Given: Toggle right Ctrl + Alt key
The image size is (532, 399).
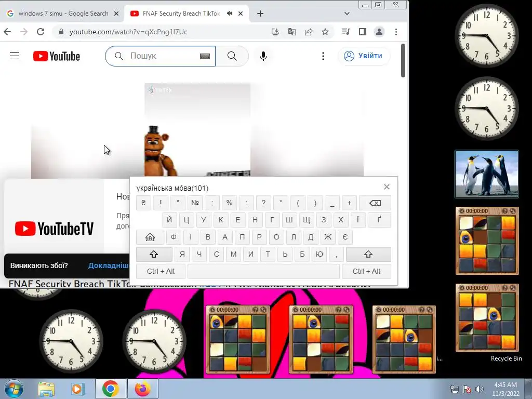Looking at the screenshot, I should (366, 271).
